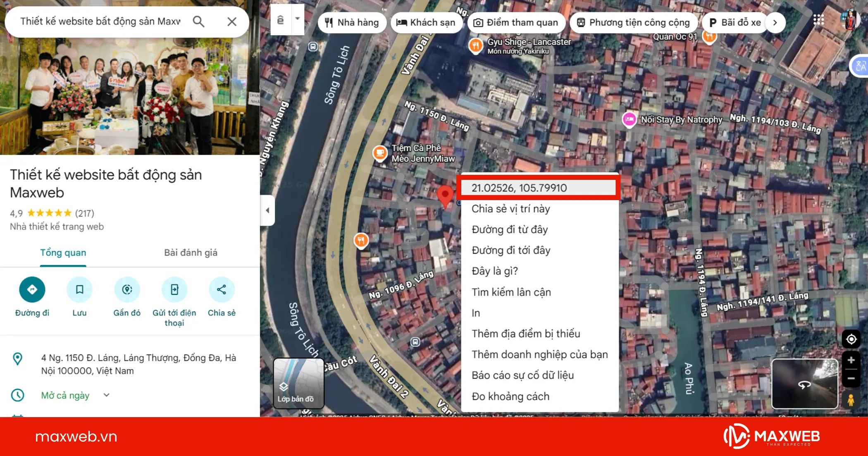868x456 pixels.
Task: Toggle map layers (Lớp bản đồ) thumbnail
Action: [298, 383]
